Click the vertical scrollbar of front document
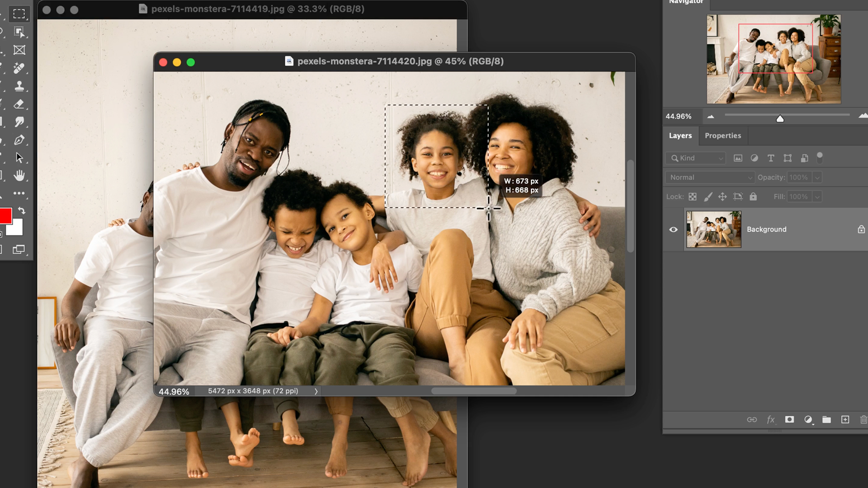 [x=630, y=206]
